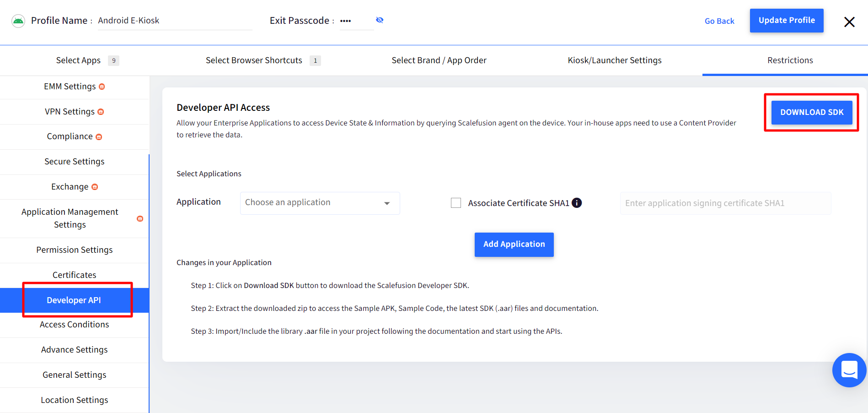The width and height of the screenshot is (868, 413).
Task: Click the Browser Shortcuts count badge 1
Action: pyautogui.click(x=315, y=60)
